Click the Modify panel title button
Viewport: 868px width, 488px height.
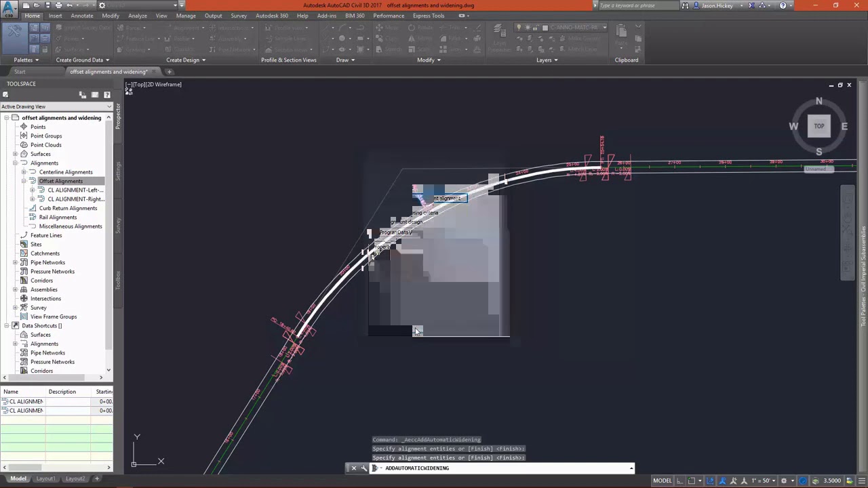coord(429,60)
